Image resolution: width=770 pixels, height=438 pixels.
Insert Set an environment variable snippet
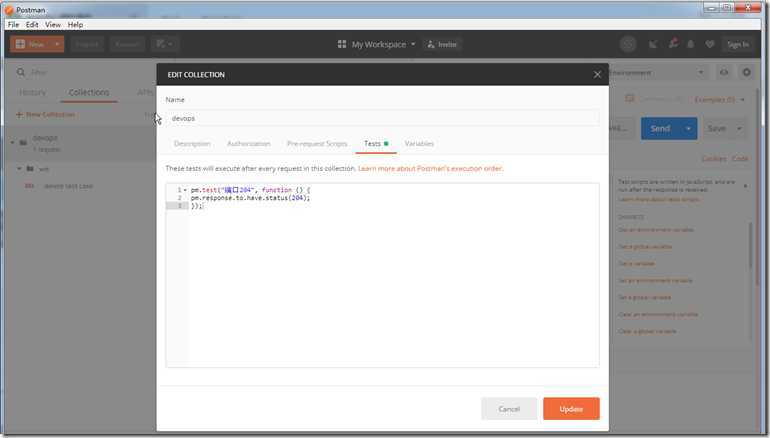tap(655, 280)
